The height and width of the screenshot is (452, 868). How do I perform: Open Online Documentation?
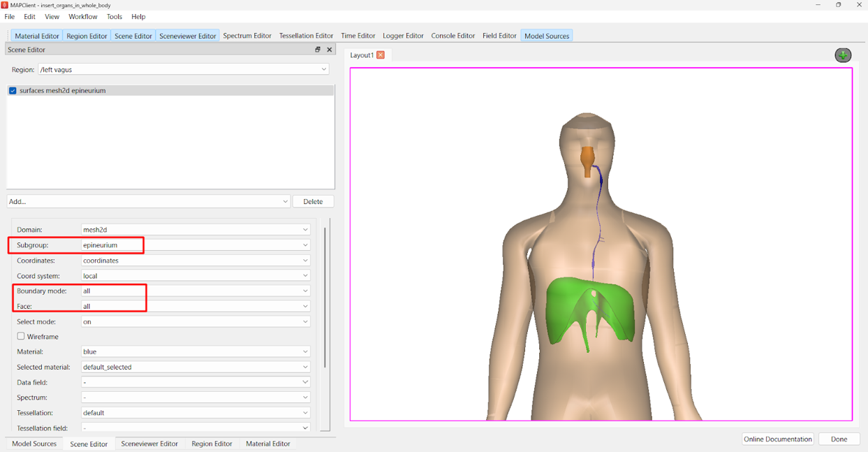coord(777,439)
